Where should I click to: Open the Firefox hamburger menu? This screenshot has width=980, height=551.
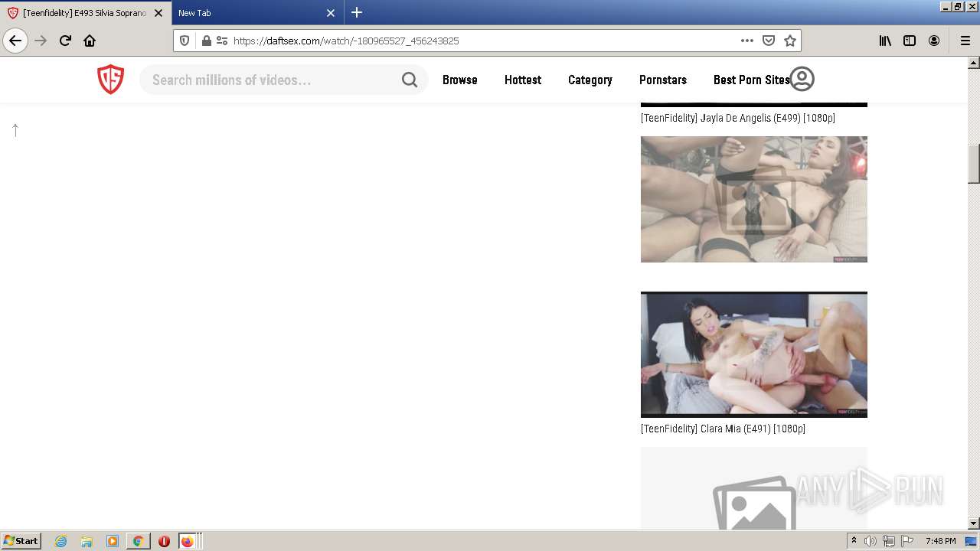[965, 41]
